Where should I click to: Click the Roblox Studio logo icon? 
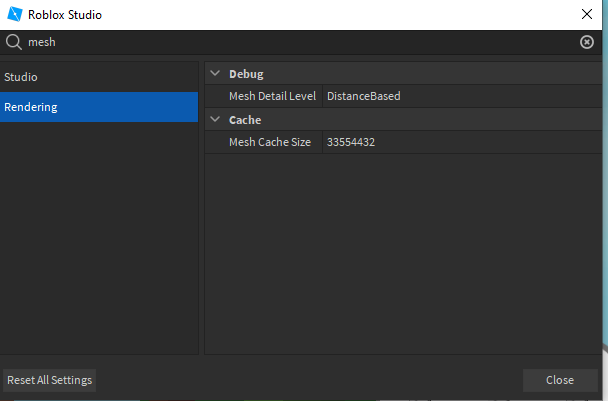(15, 14)
